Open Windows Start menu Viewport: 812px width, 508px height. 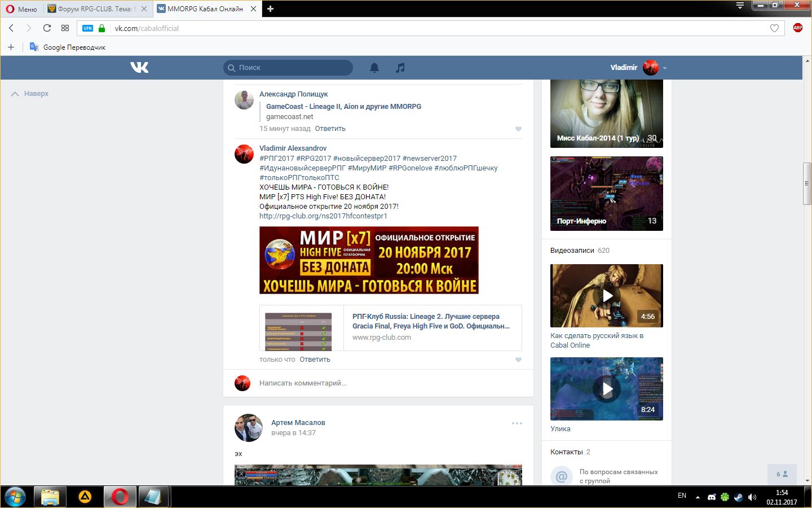pyautogui.click(x=15, y=497)
